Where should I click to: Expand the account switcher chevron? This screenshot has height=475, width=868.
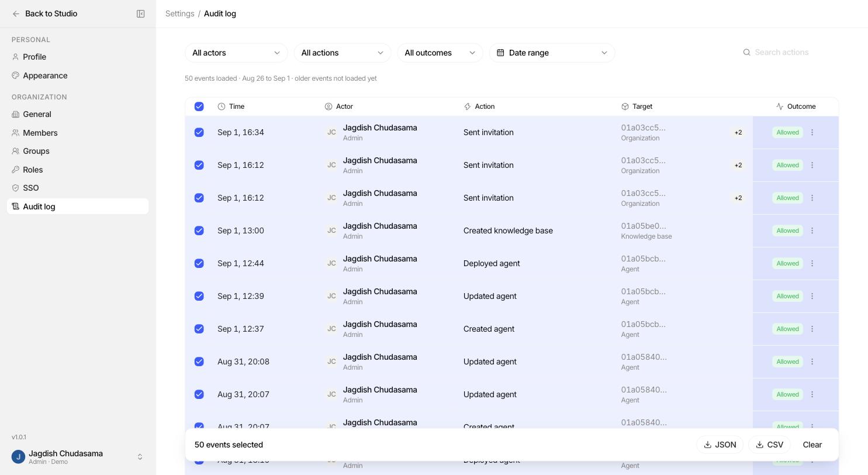[140, 457]
